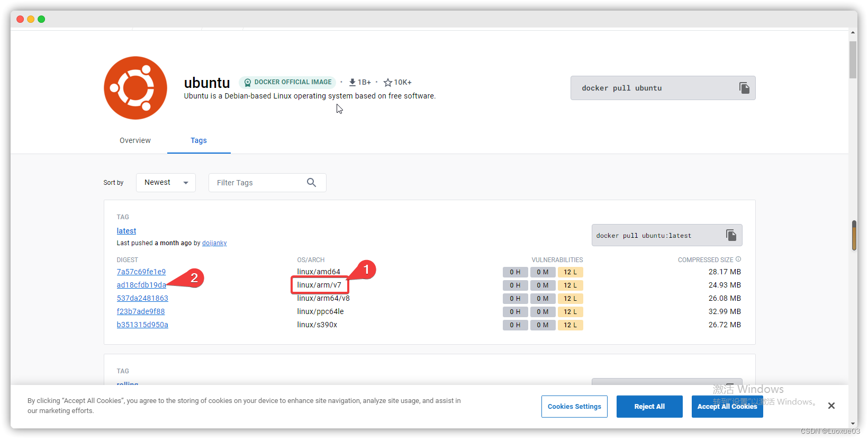Click the docker pull ubuntu command box
The width and height of the screenshot is (868, 439).
[x=663, y=88]
